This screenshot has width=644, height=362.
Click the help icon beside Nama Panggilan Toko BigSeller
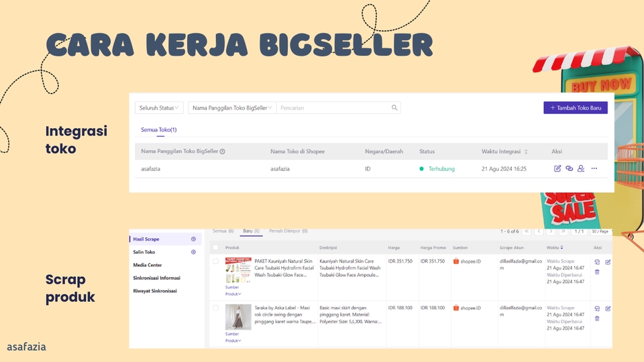point(222,152)
